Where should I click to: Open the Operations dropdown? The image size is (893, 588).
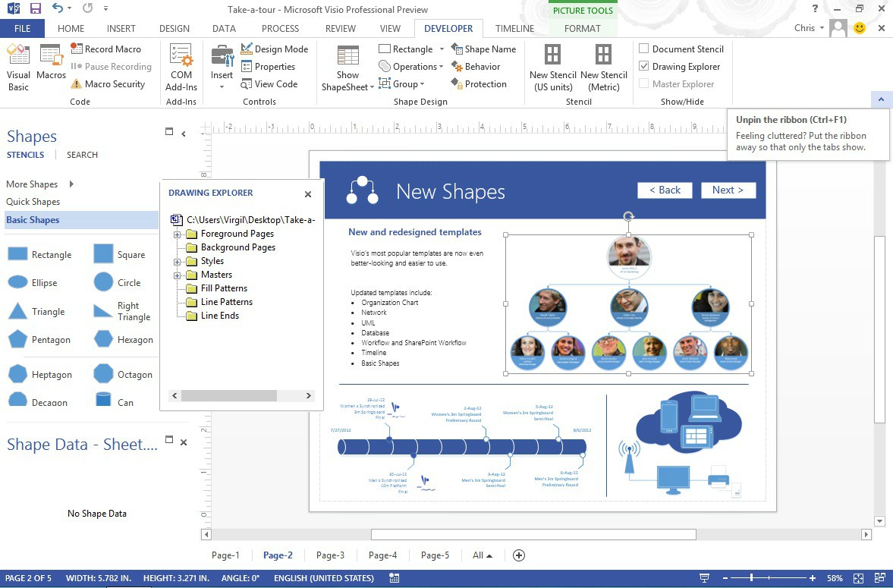[x=410, y=66]
